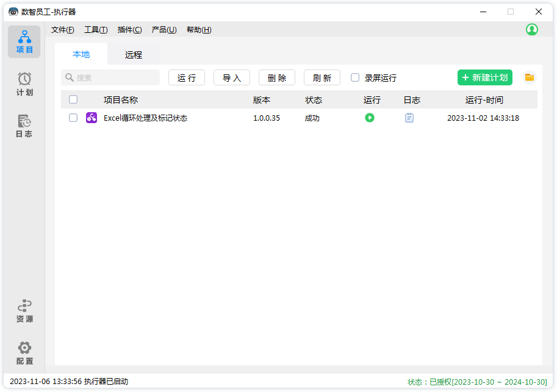Open the yellow folder icon beside 新建计划
Image resolution: width=557 pixels, height=392 pixels.
coord(529,77)
